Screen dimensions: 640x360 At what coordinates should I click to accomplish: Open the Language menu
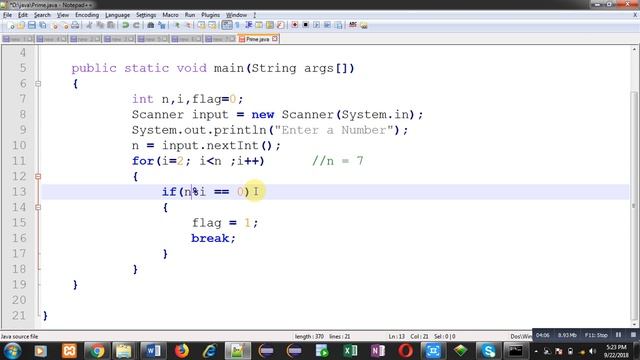(117, 15)
